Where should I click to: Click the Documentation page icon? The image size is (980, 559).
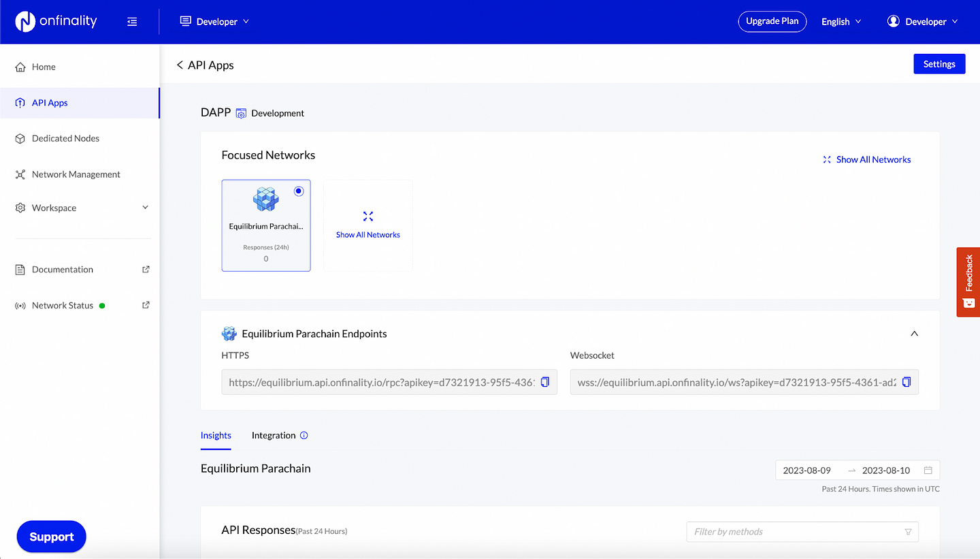click(x=20, y=270)
